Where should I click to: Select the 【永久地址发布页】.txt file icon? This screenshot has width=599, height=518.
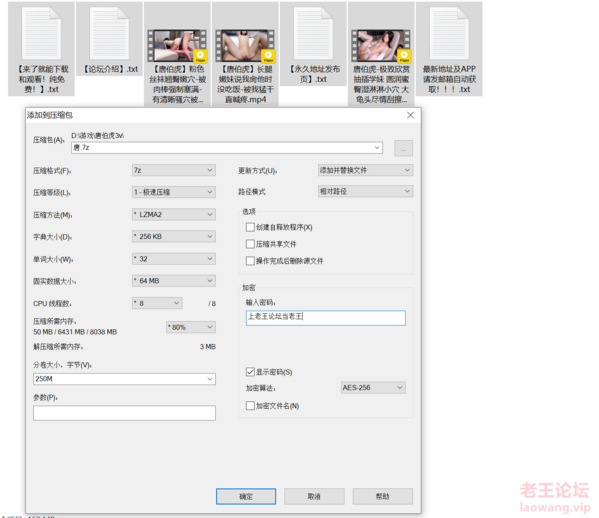[x=313, y=34]
